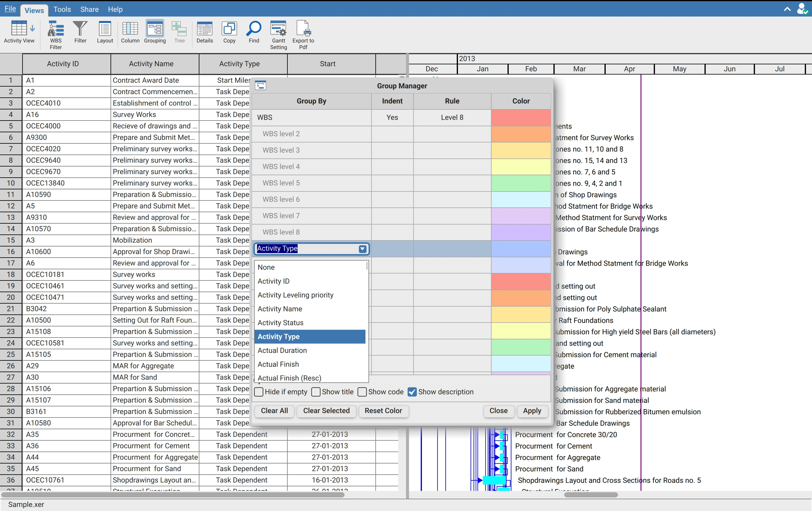
Task: Open the File menu
Action: [x=10, y=9]
